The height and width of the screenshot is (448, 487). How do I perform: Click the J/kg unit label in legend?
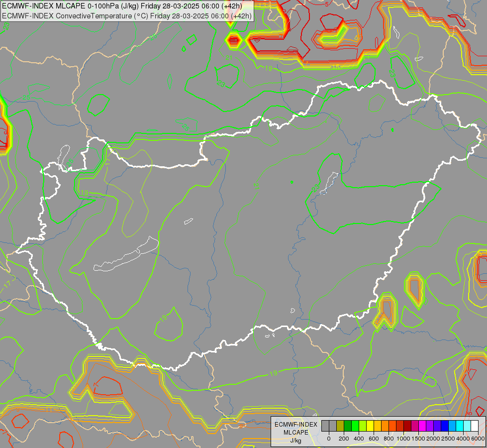tap(296, 441)
